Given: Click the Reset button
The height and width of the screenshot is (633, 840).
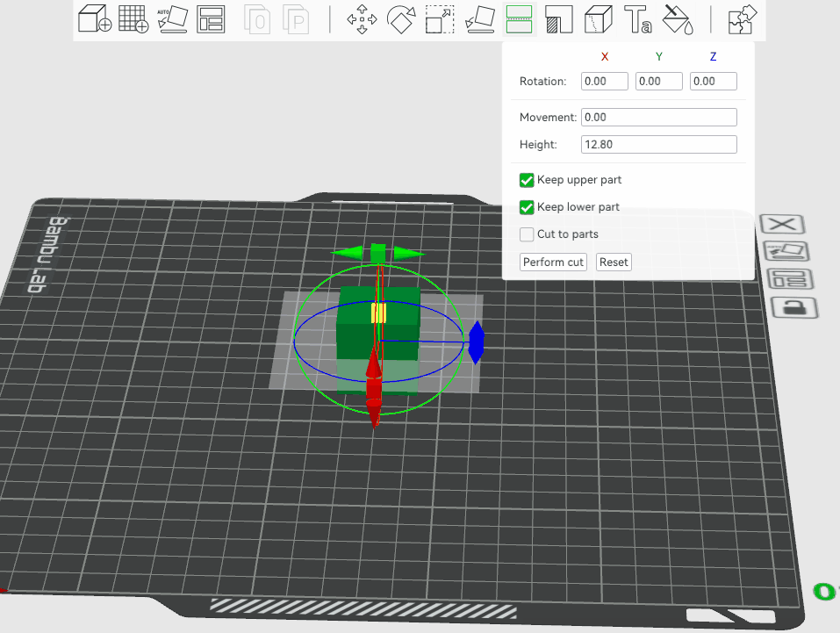Looking at the screenshot, I should click(x=614, y=263).
